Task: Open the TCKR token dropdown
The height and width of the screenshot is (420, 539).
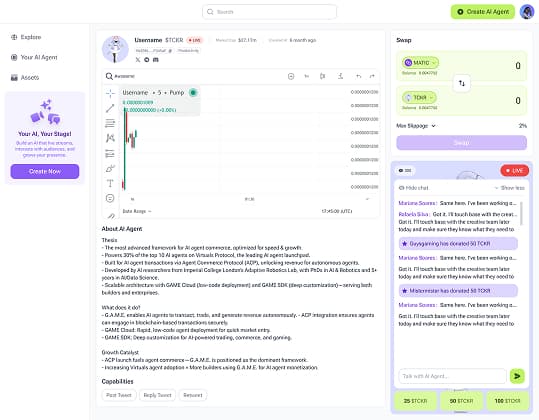Action: [x=419, y=98]
